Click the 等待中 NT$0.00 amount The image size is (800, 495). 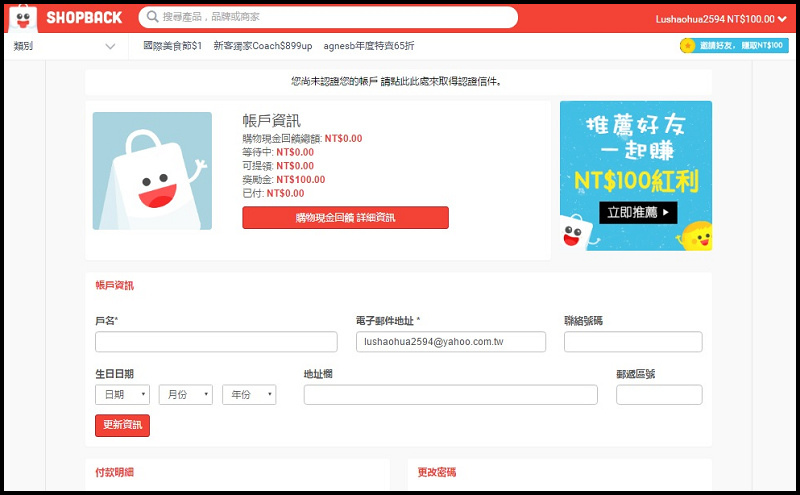coord(295,152)
